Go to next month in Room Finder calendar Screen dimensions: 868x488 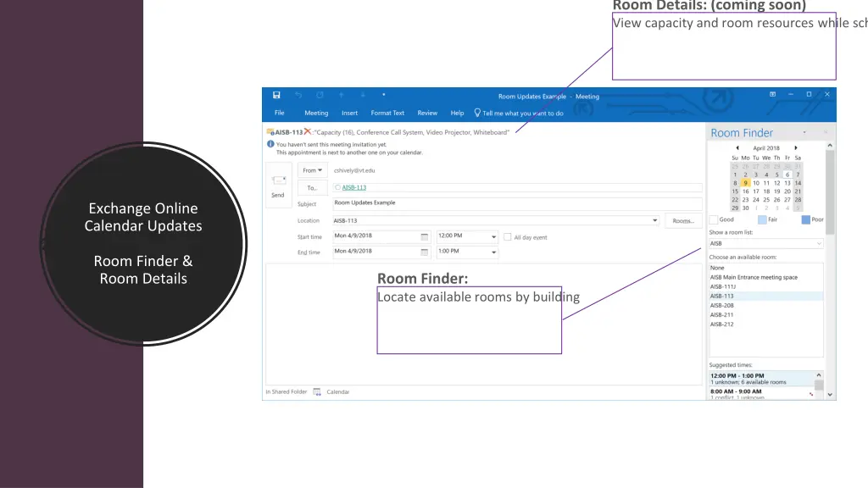click(796, 148)
